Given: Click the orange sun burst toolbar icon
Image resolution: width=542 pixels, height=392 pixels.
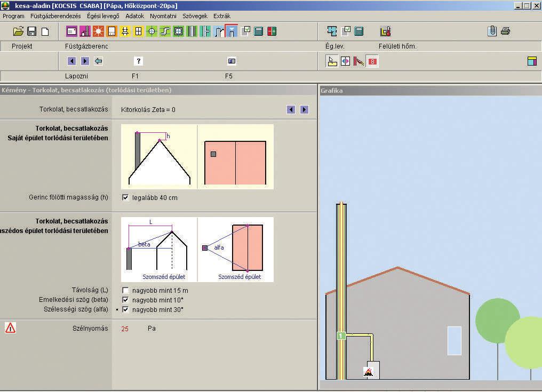Looking at the screenshot, I should click(98, 31).
